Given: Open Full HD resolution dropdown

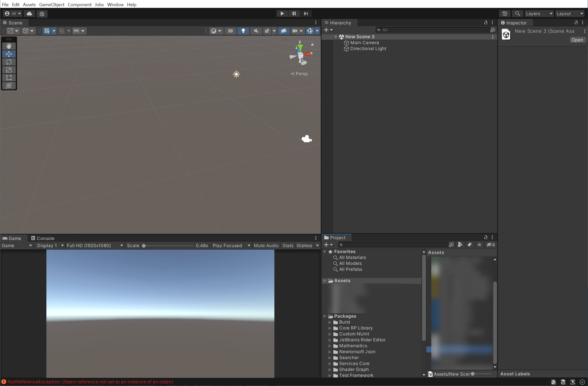Looking at the screenshot, I should click(95, 245).
